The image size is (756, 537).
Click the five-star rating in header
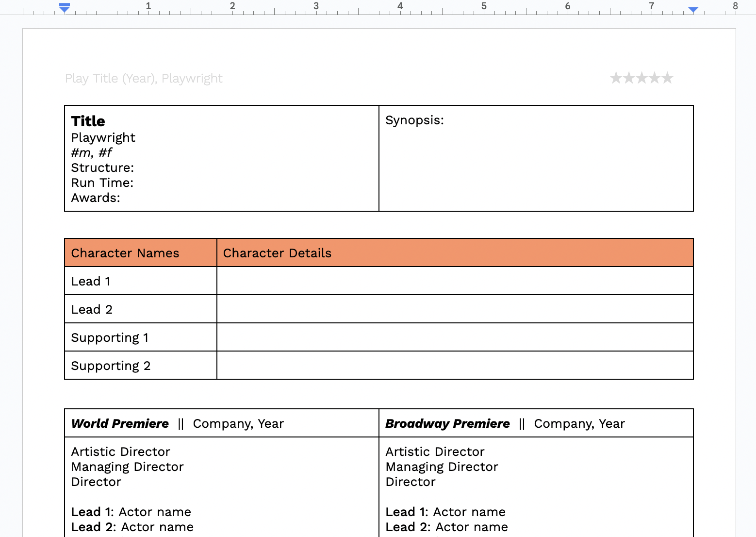pyautogui.click(x=641, y=78)
